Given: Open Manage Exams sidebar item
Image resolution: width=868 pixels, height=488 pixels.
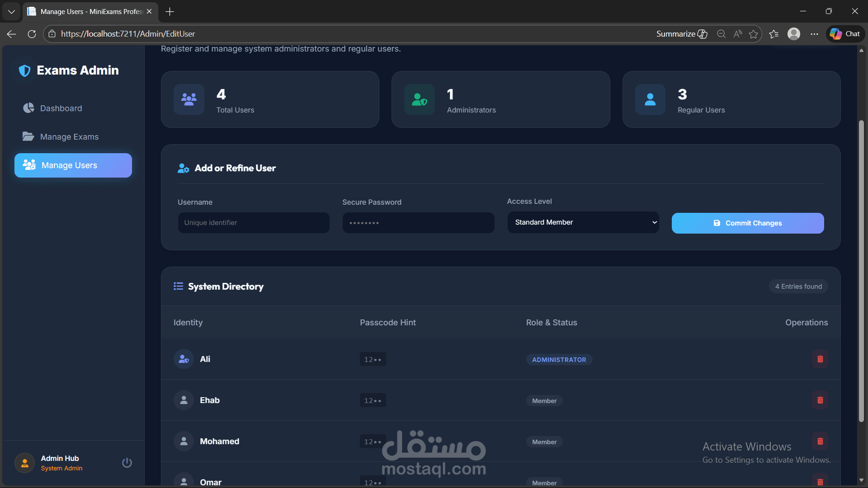Looking at the screenshot, I should 69,137.
